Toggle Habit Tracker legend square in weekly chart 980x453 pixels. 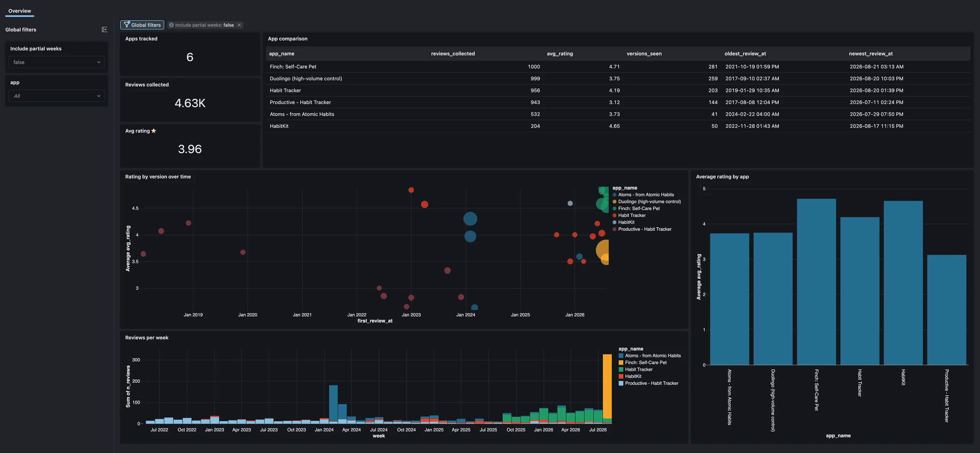coord(621,370)
